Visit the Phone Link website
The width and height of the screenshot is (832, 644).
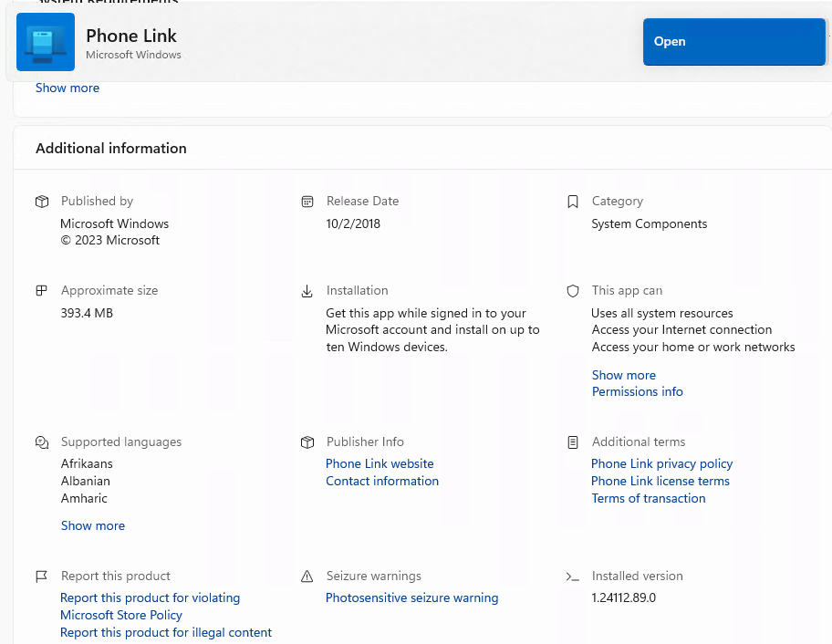pos(380,463)
